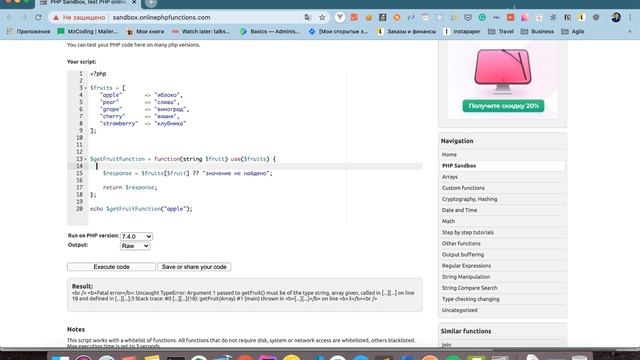Open the Pocket shield extension icon
The image size is (640, 360).
[468, 18]
